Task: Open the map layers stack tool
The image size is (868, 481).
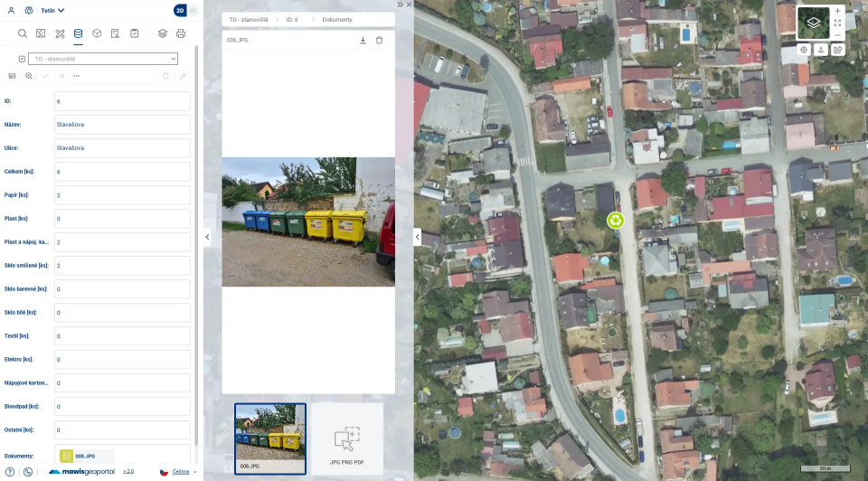Action: click(163, 33)
